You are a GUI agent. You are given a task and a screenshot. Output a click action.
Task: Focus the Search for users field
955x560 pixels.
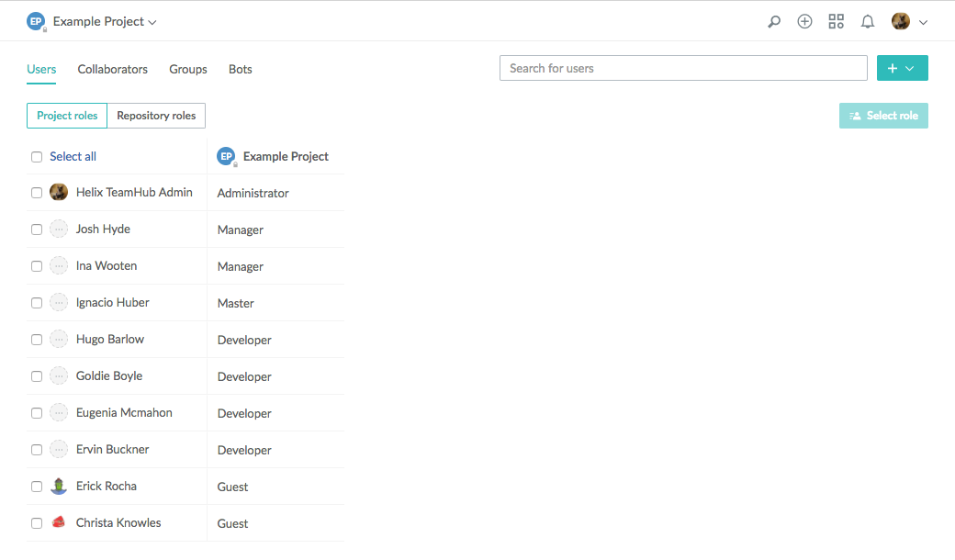pyautogui.click(x=683, y=69)
